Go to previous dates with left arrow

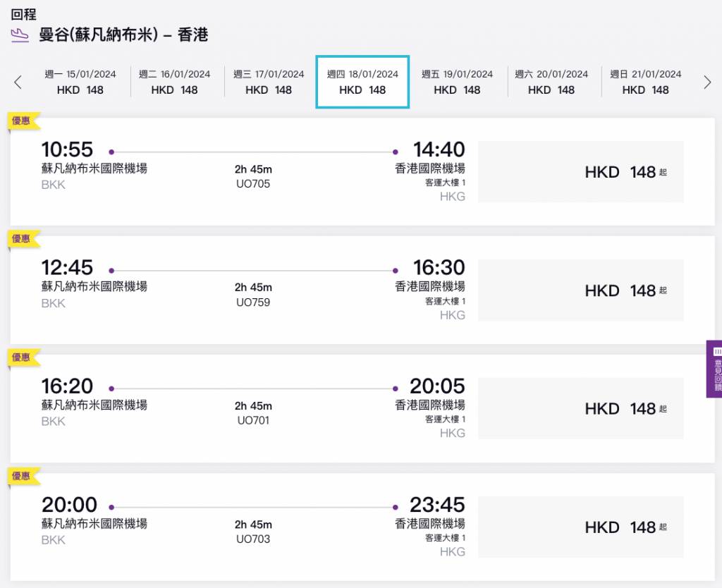(18, 82)
